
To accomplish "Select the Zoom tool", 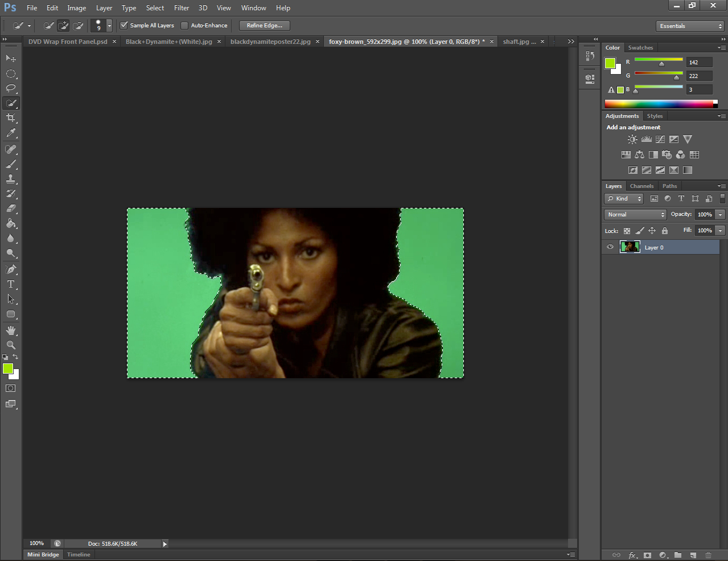I will coord(11,345).
